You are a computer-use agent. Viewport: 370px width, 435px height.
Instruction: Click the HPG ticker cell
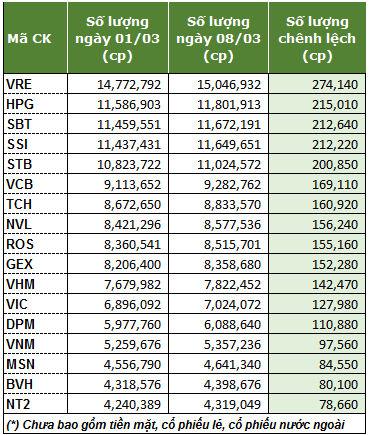pyautogui.click(x=36, y=104)
